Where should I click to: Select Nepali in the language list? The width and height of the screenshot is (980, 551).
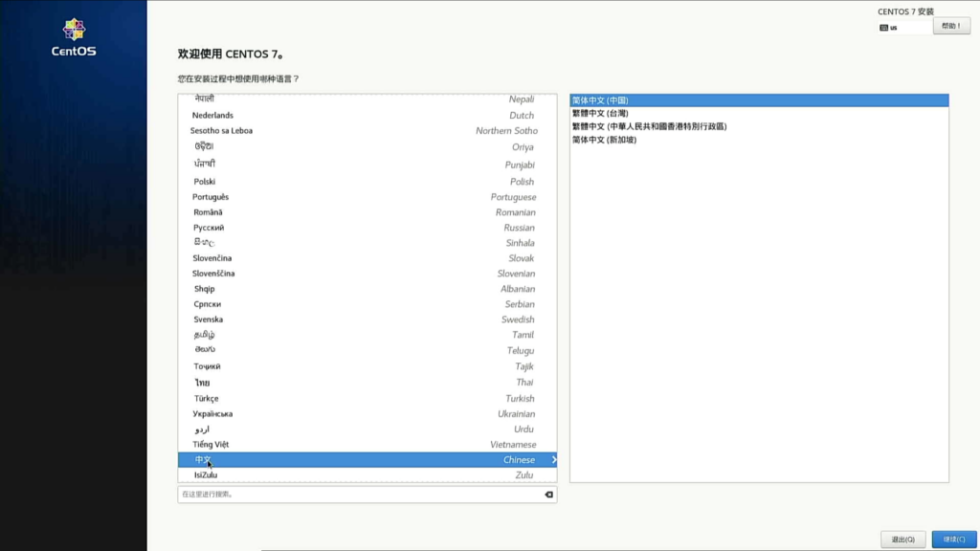(x=367, y=99)
